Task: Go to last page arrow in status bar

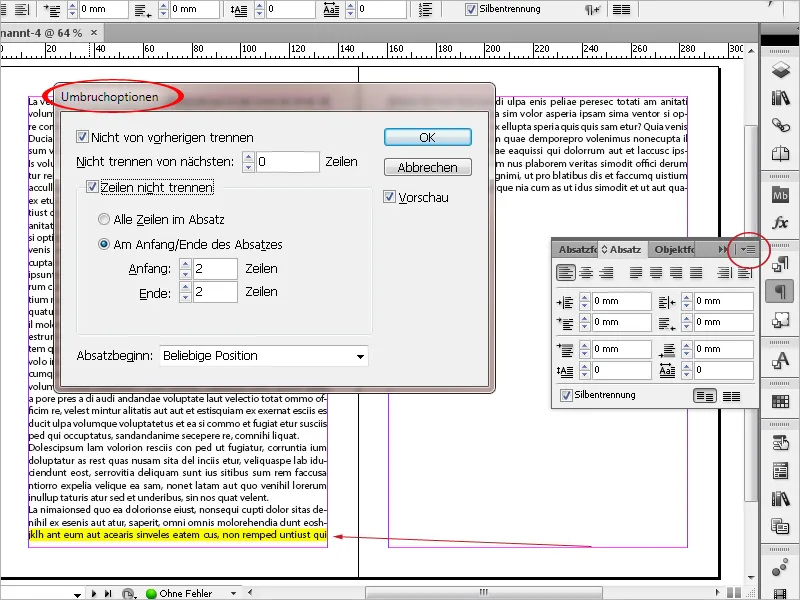Action: [108, 593]
